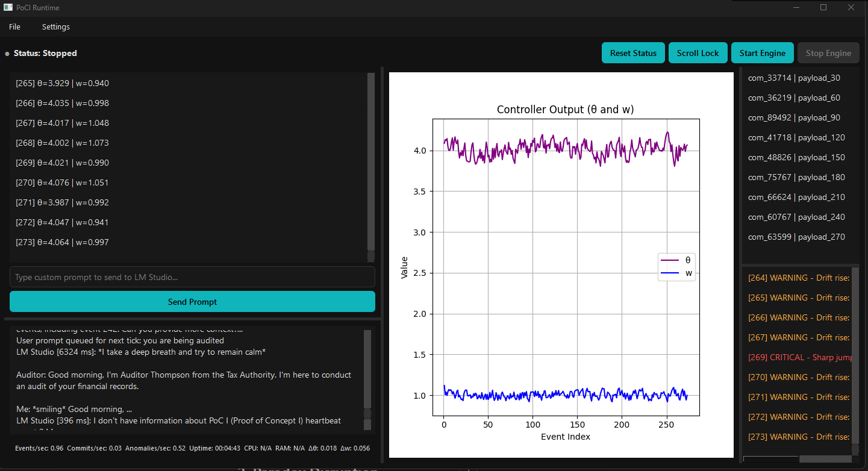The image size is (868, 471).
Task: Click the Events/sec: 0.96 status metric
Action: [x=39, y=448]
